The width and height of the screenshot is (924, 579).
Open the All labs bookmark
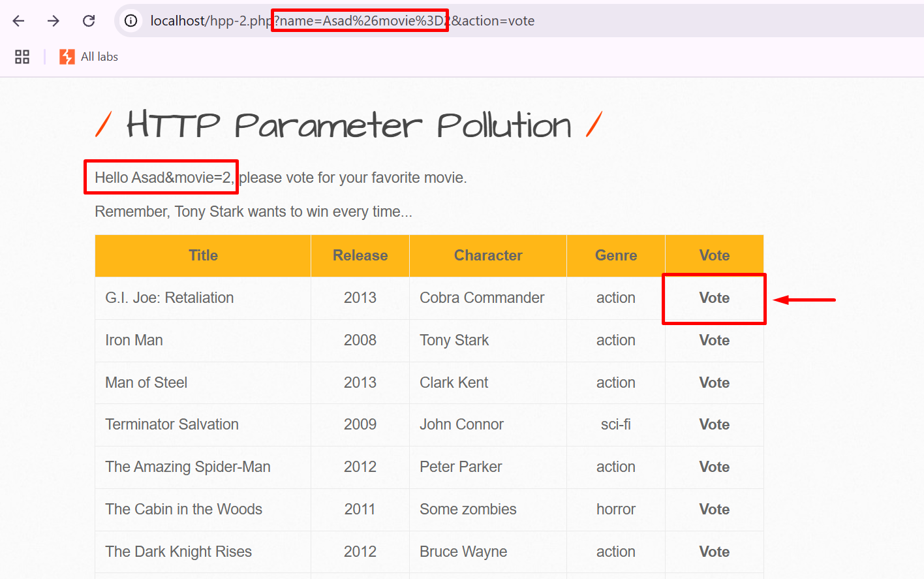(99, 57)
